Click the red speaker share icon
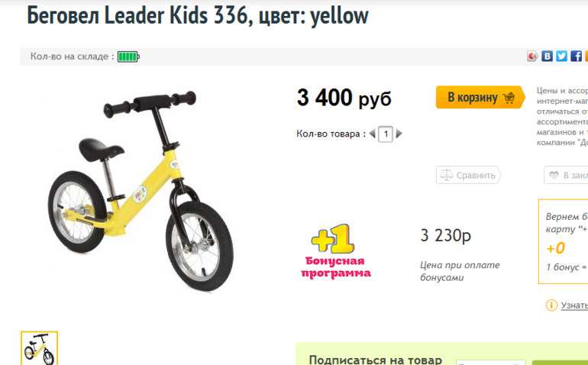588x365 pixels. click(532, 57)
